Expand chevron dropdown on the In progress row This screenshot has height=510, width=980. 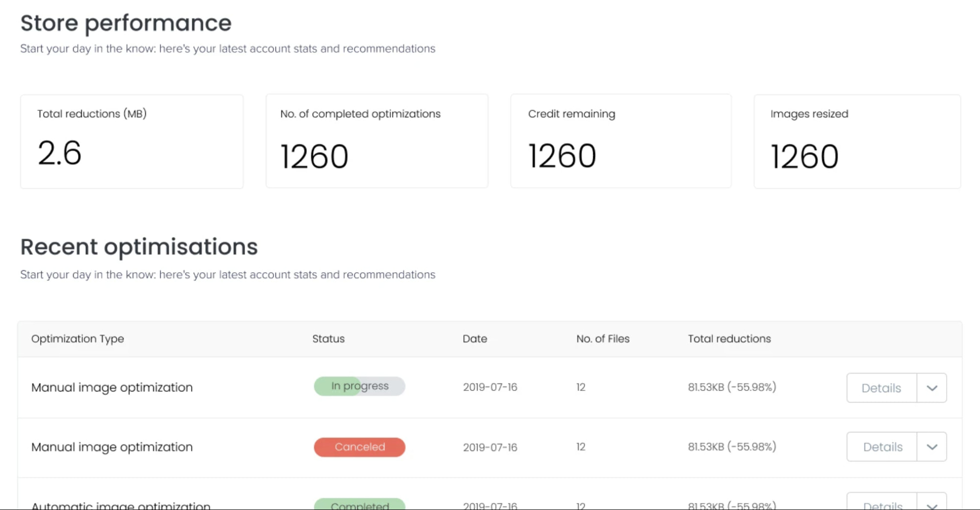tap(932, 388)
